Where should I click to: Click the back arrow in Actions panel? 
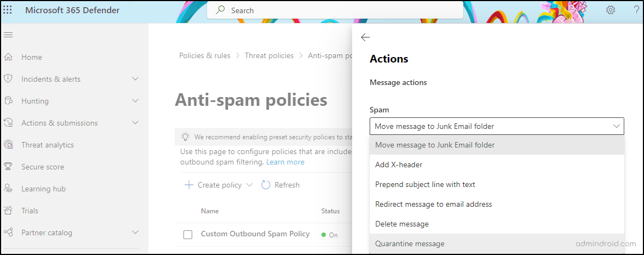pos(365,37)
